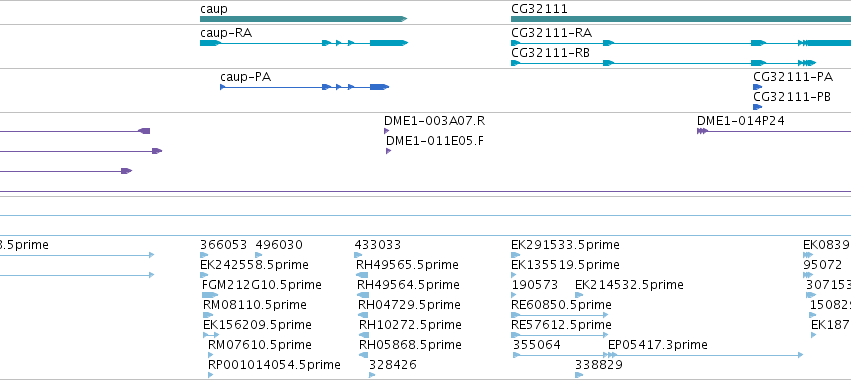Image resolution: width=851 pixels, height=380 pixels.
Task: Click the CG32111 gene bar
Action: coord(681,19)
